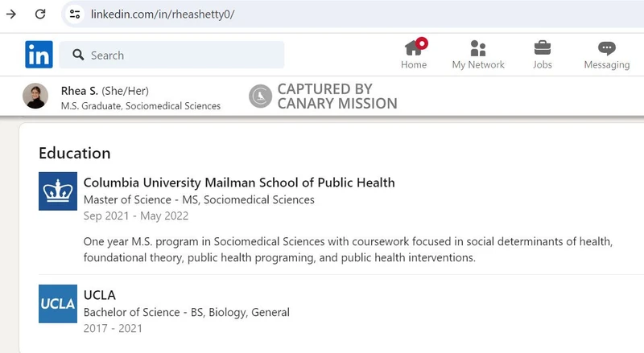
Task: Click the Canary Mission watermark logo
Action: 259,96
